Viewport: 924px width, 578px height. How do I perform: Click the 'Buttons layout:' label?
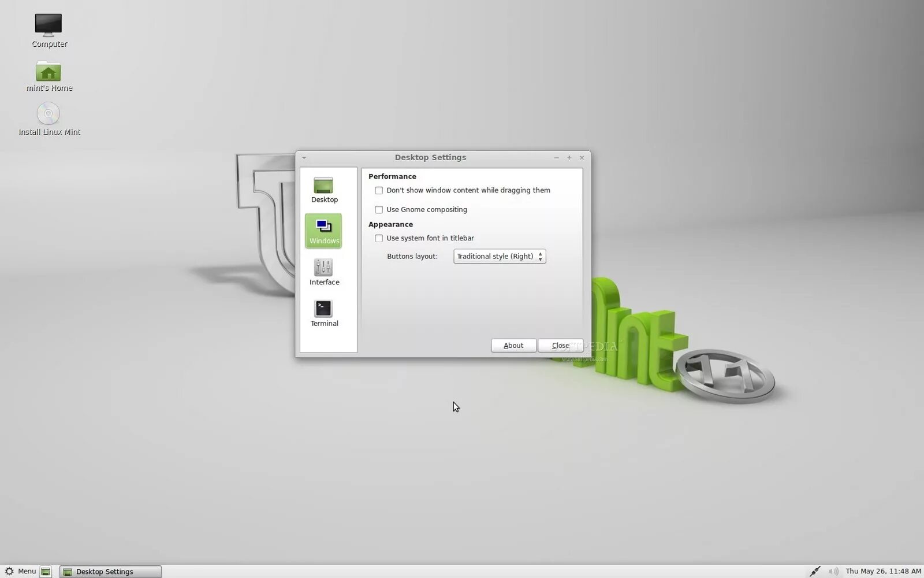click(412, 256)
